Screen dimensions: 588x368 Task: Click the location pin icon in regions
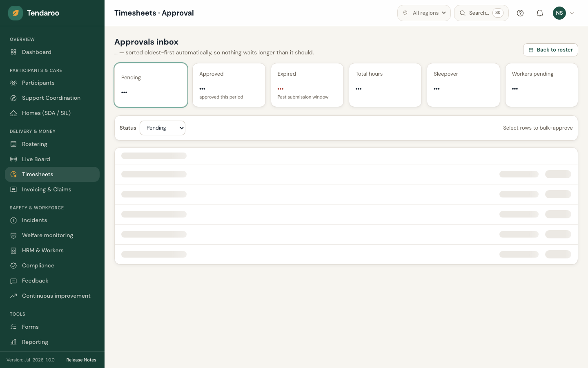[405, 13]
